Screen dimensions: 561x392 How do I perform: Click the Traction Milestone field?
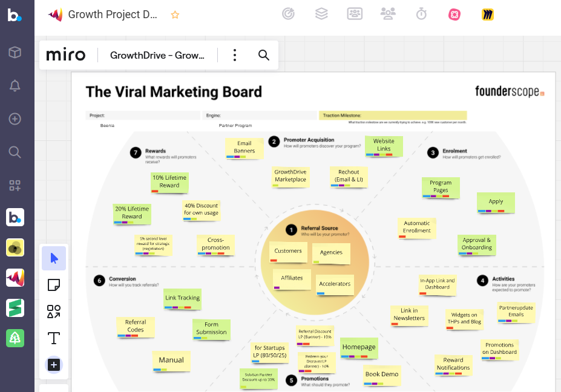coord(393,115)
